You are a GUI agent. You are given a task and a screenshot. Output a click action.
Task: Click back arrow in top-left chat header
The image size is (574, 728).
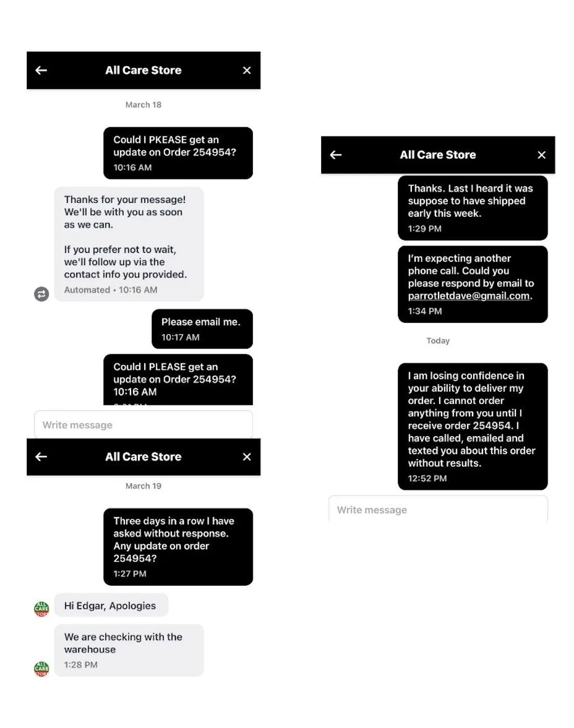click(x=41, y=70)
